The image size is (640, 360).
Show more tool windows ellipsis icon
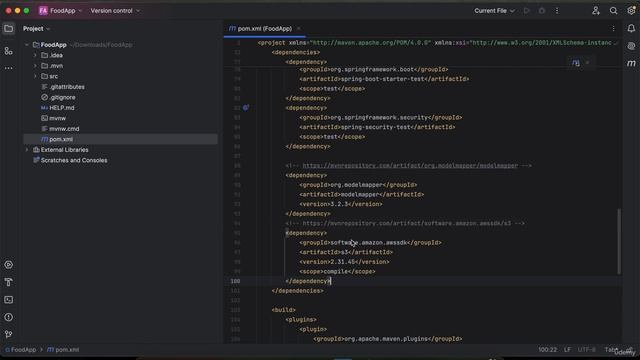pos(9,68)
